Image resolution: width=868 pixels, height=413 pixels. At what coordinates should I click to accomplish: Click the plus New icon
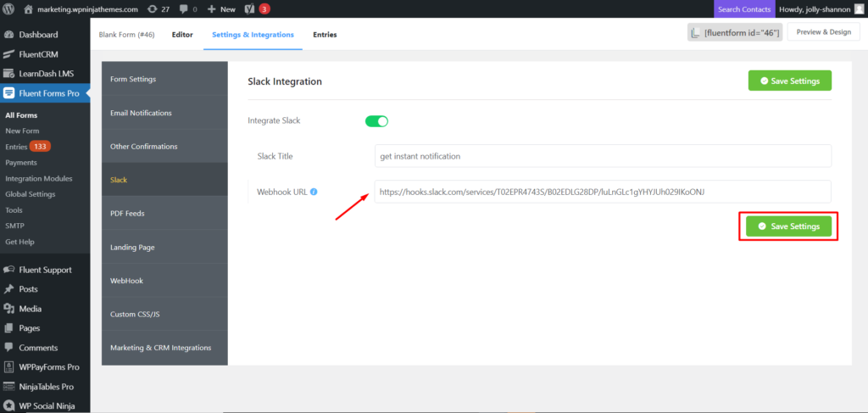[211, 9]
